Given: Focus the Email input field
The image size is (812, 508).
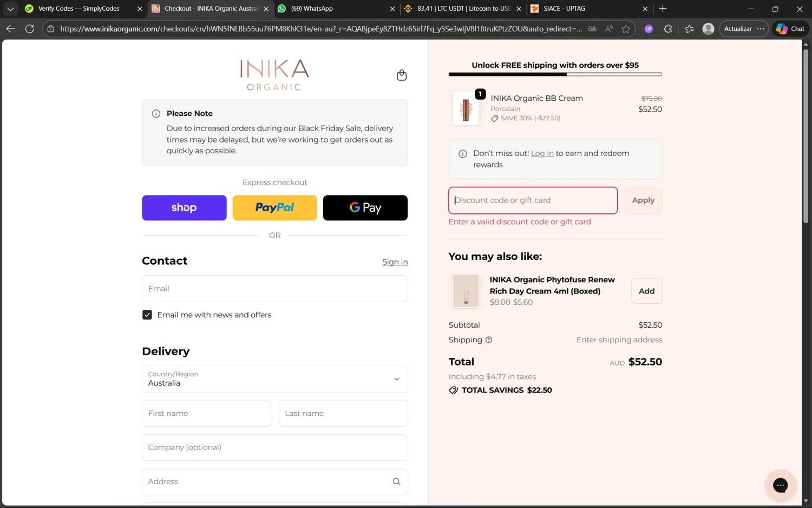Looking at the screenshot, I should 274,289.
